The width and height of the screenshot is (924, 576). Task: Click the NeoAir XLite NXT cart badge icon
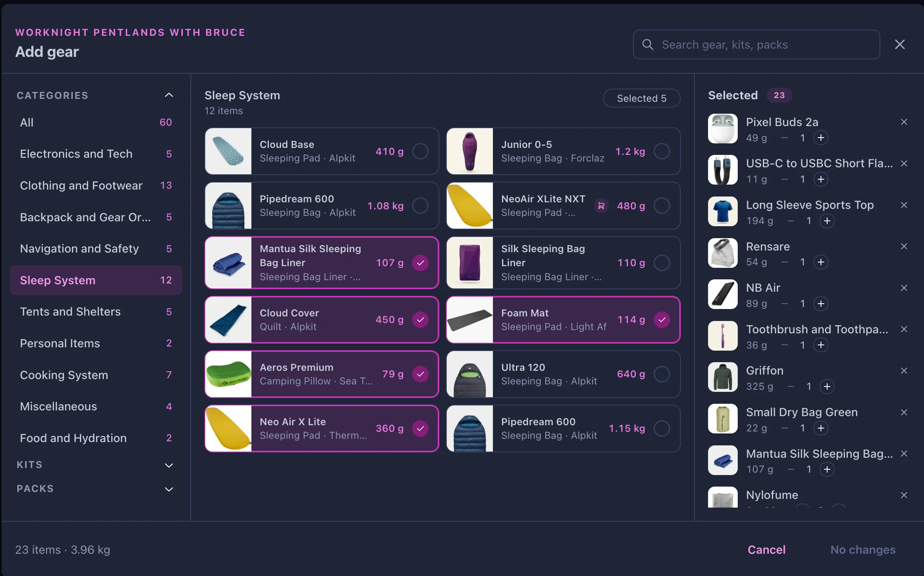pyautogui.click(x=601, y=206)
